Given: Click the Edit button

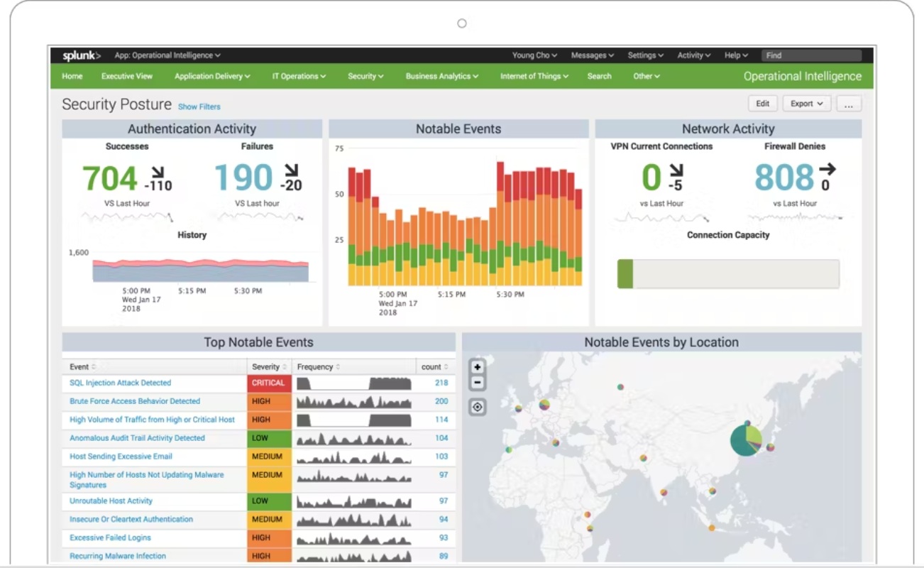Looking at the screenshot, I should click(x=763, y=104).
